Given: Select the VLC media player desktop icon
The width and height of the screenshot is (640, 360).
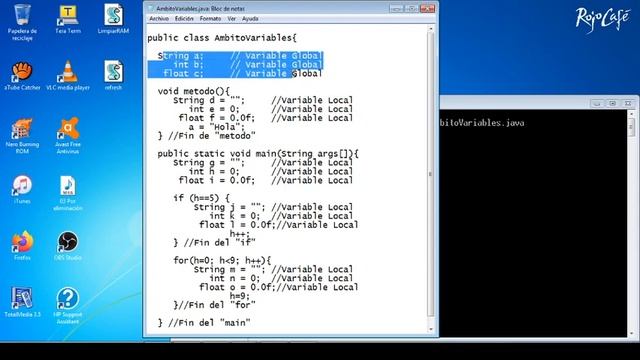Looking at the screenshot, I should (68, 76).
